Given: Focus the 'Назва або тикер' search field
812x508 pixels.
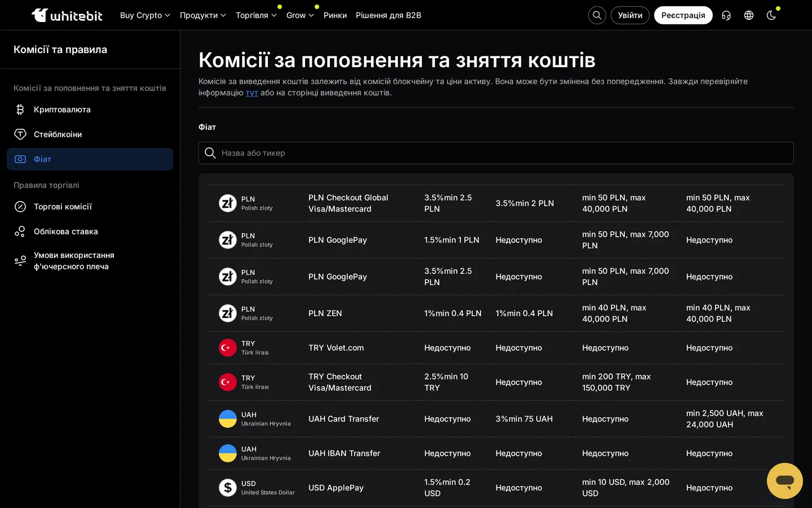Looking at the screenshot, I should point(496,153).
